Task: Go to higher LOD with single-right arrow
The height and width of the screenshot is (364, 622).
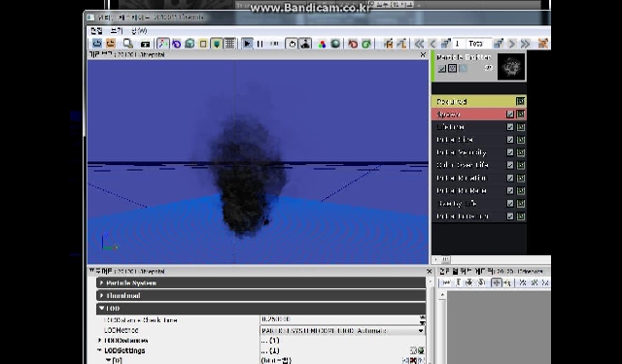Action: (512, 44)
